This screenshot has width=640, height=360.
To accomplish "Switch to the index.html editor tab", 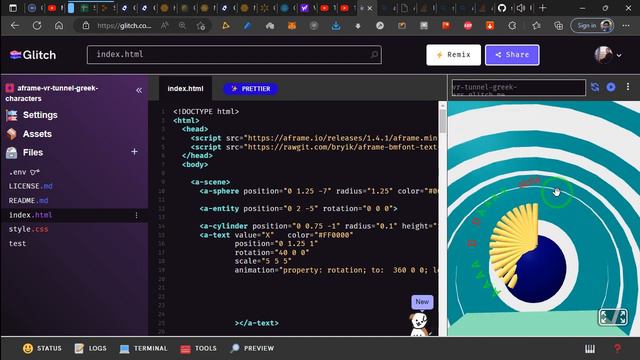I will coord(185,89).
